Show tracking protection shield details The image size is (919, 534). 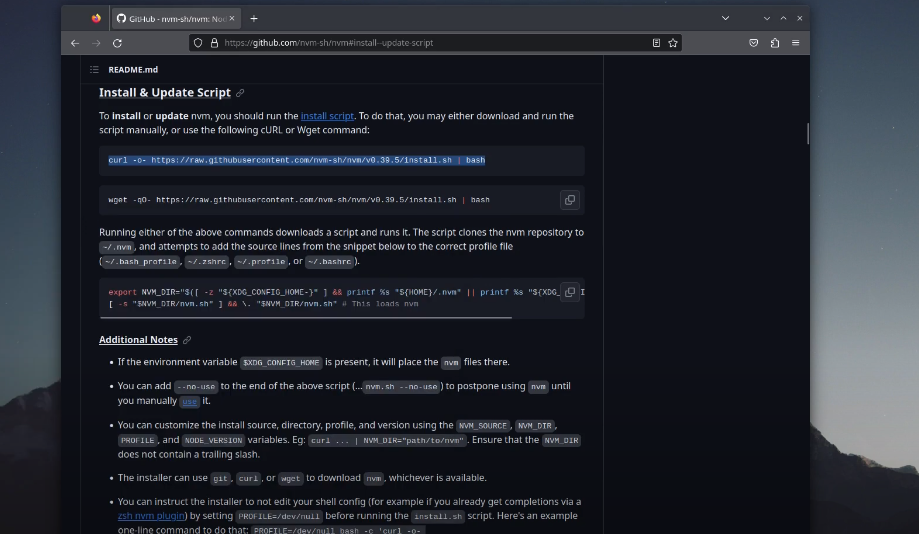198,43
